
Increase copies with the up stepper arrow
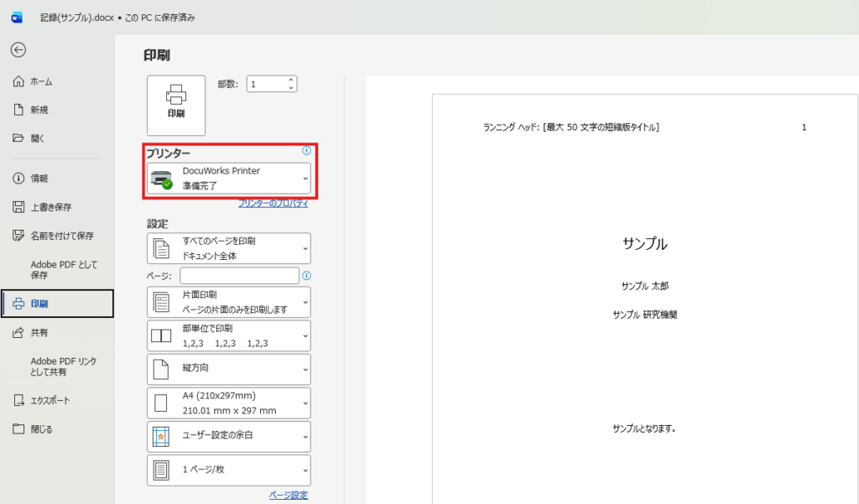tap(291, 80)
